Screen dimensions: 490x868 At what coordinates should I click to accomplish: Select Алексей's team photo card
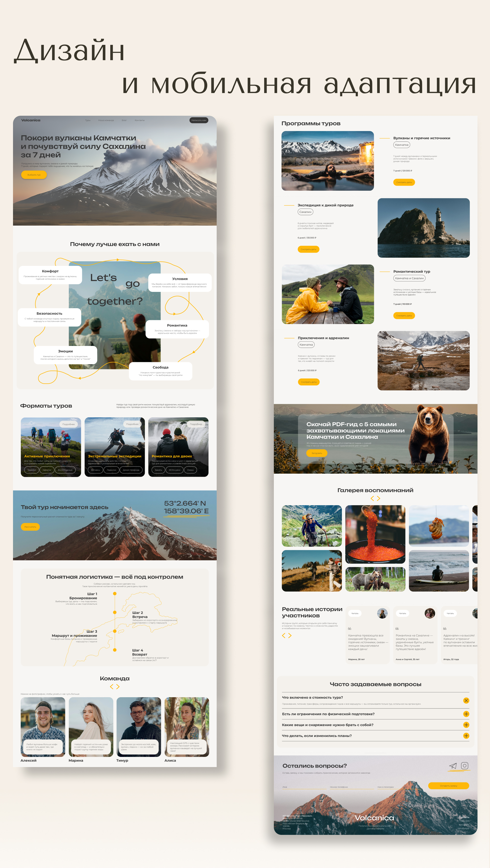tap(43, 727)
